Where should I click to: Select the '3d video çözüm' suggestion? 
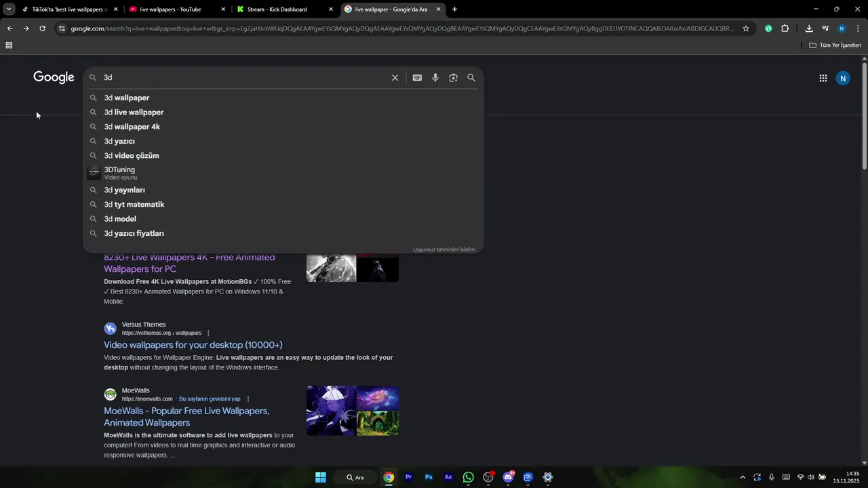click(283, 156)
